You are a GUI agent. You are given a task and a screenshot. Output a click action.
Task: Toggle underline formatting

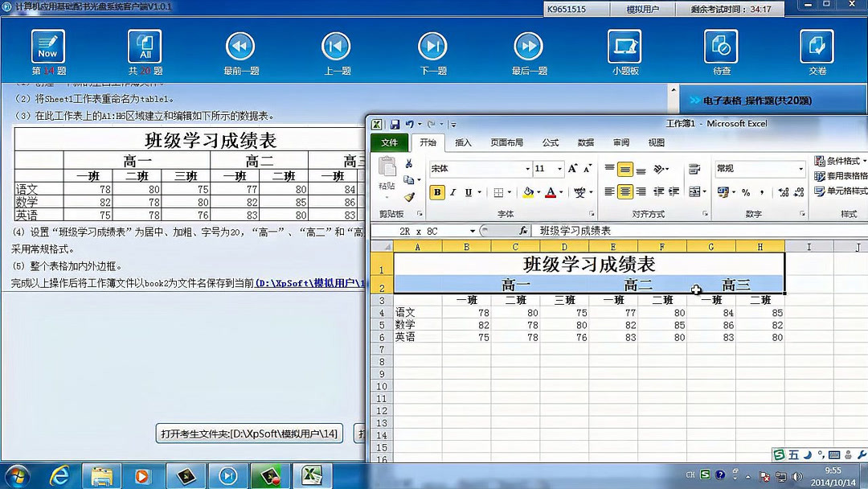pos(468,191)
